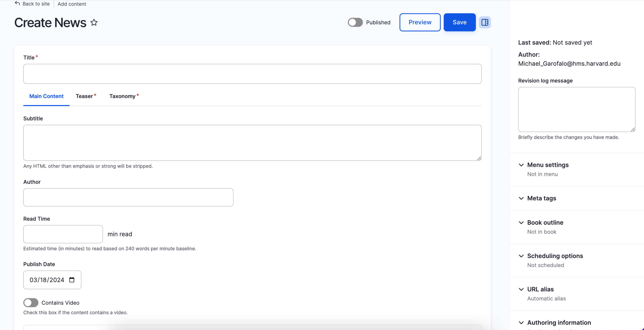The height and width of the screenshot is (330, 644).
Task: Click the star favorite icon beside Create News
Action: point(94,23)
